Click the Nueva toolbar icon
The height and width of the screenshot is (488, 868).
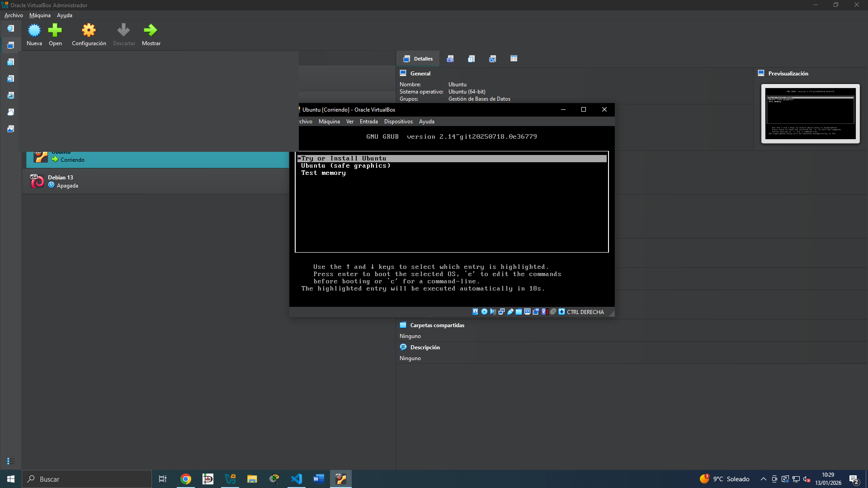pos(34,31)
